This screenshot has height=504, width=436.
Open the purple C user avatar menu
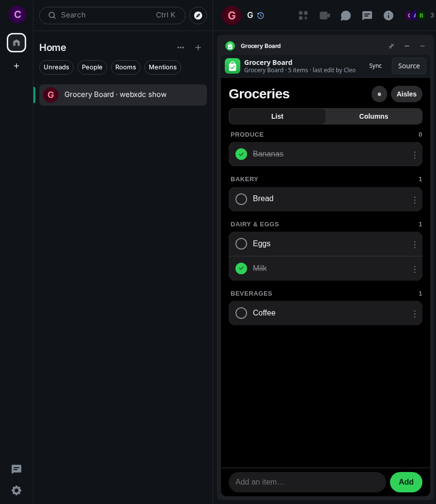tap(17, 15)
